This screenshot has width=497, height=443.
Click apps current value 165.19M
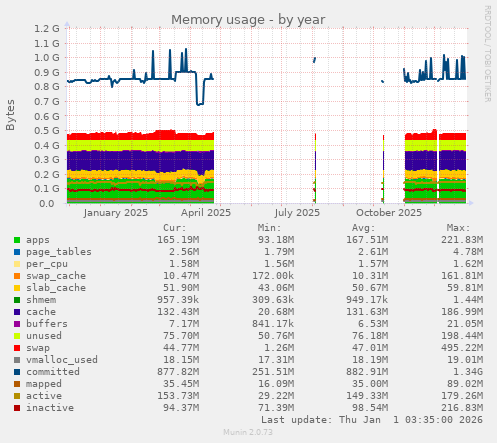(178, 240)
